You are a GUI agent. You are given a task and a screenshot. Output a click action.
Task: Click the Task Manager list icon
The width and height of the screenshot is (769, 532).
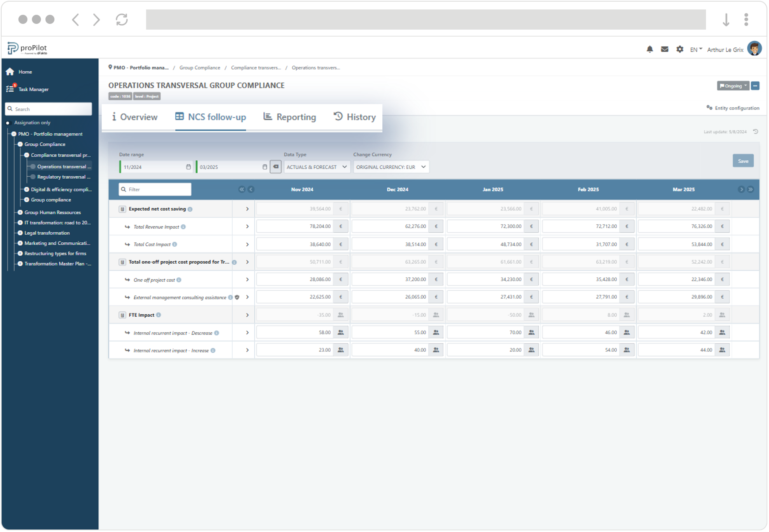pyautogui.click(x=10, y=89)
